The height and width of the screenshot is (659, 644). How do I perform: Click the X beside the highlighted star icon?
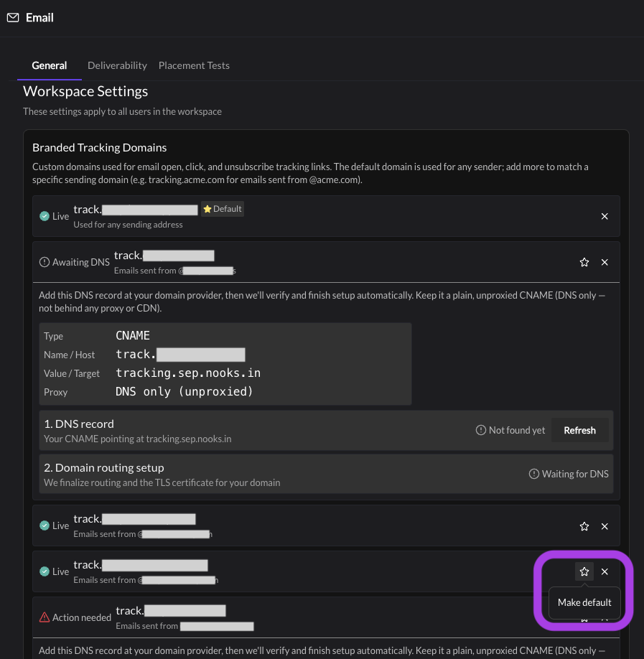(605, 571)
